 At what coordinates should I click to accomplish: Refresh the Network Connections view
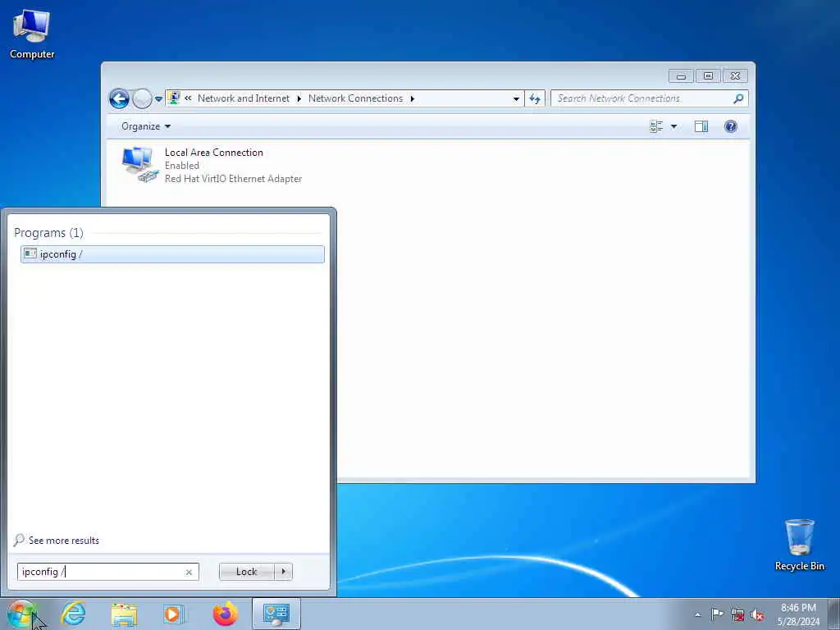coord(535,98)
